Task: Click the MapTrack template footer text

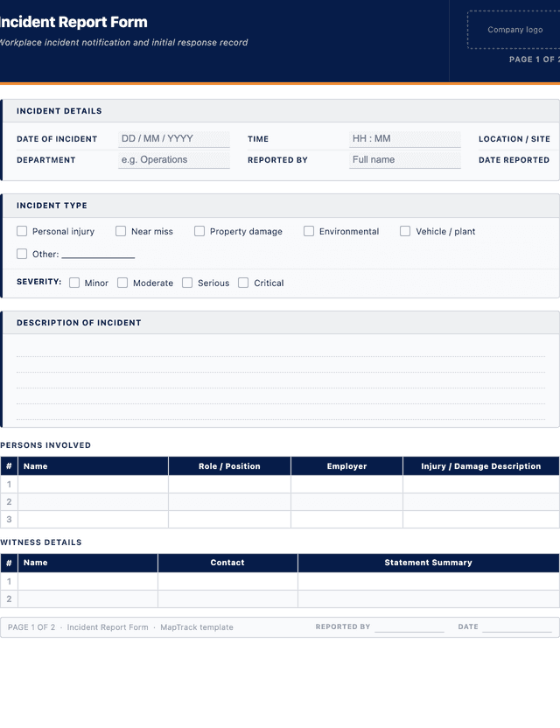Action: point(197,627)
